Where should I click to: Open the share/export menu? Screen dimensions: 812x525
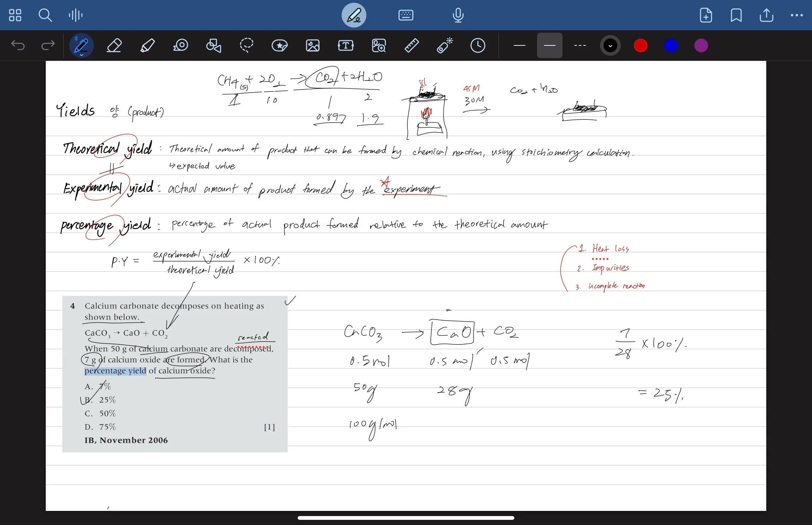point(767,15)
